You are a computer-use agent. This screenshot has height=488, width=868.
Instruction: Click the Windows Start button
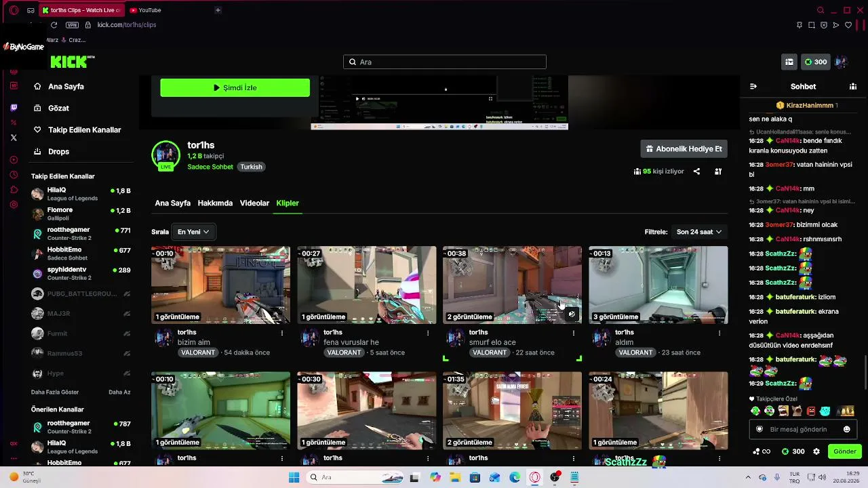(294, 477)
